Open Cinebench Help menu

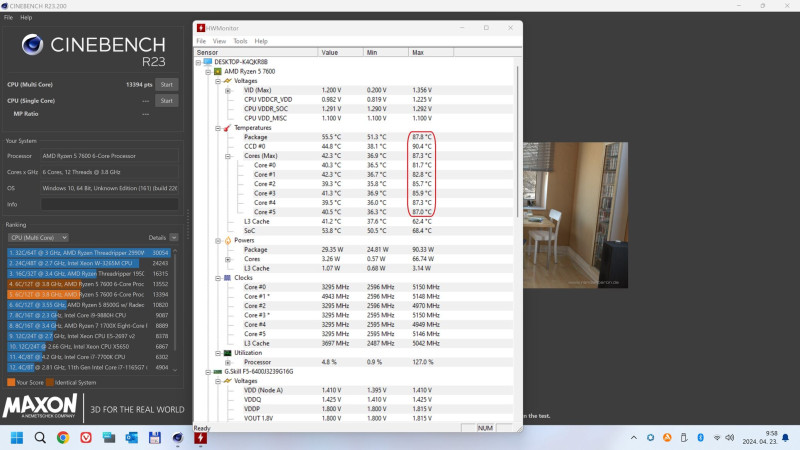(x=26, y=17)
